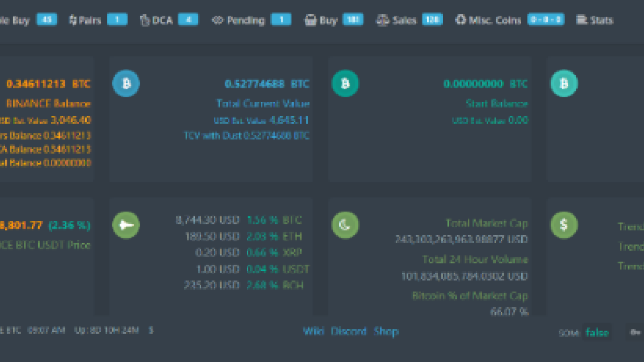The image size is (644, 362).
Task: Click the Misc. Coins count badge
Action: tap(546, 20)
